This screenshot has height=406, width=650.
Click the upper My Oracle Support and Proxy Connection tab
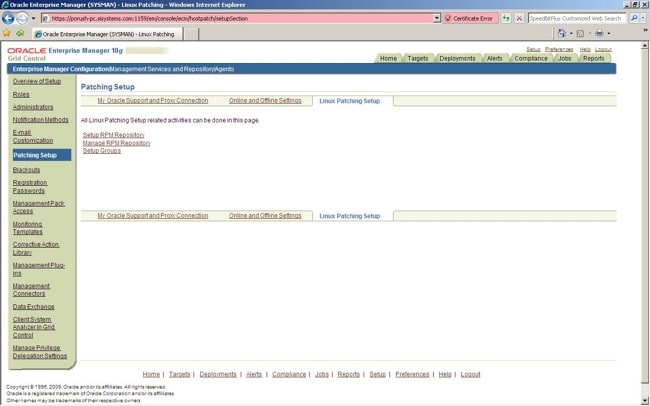click(153, 101)
